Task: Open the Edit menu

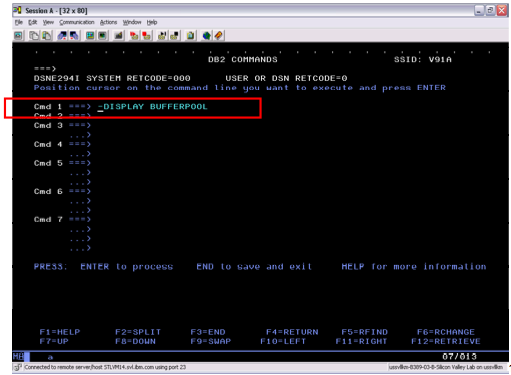Action: [33, 22]
